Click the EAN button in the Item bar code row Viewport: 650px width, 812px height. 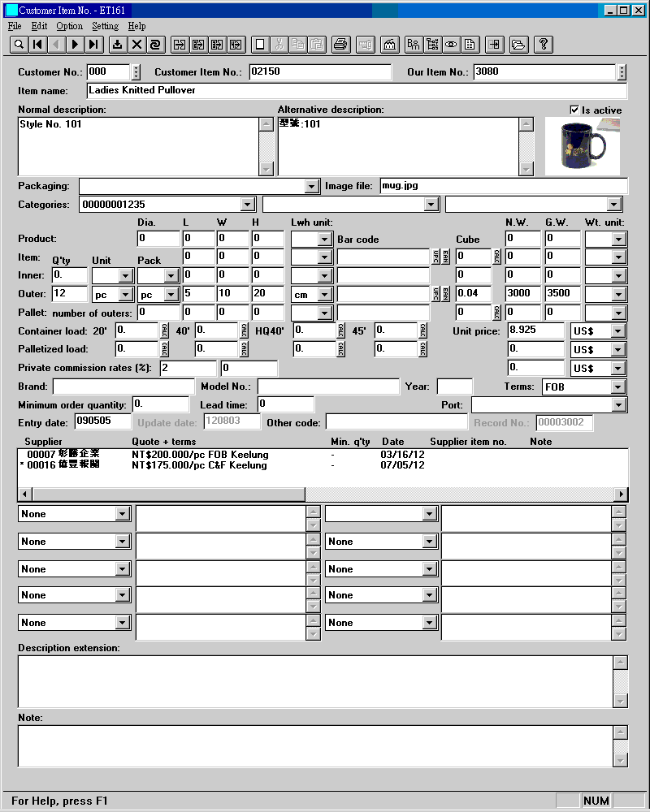click(445, 257)
